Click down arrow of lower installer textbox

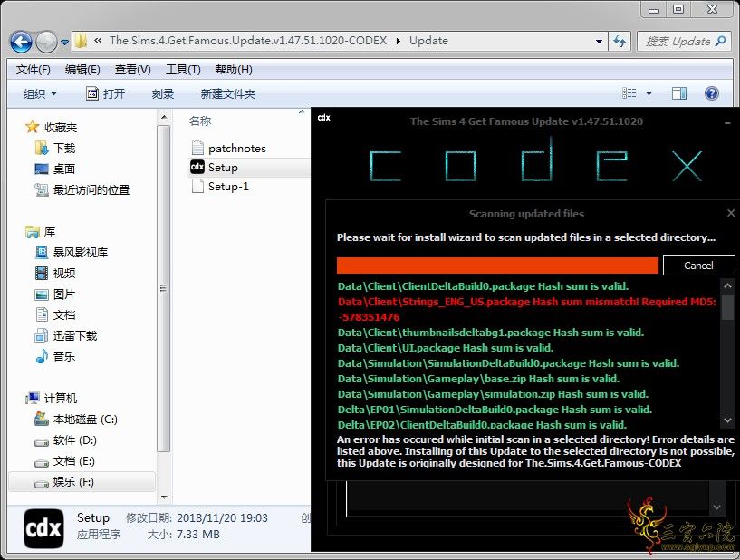point(716,507)
